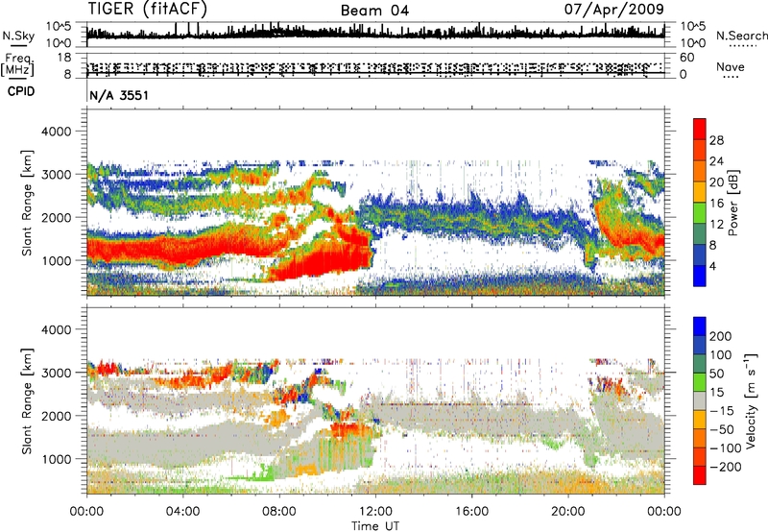Viewport: 768px width, 532px height.
Task: Click the 'Beam 04' header label
Action: click(x=374, y=11)
